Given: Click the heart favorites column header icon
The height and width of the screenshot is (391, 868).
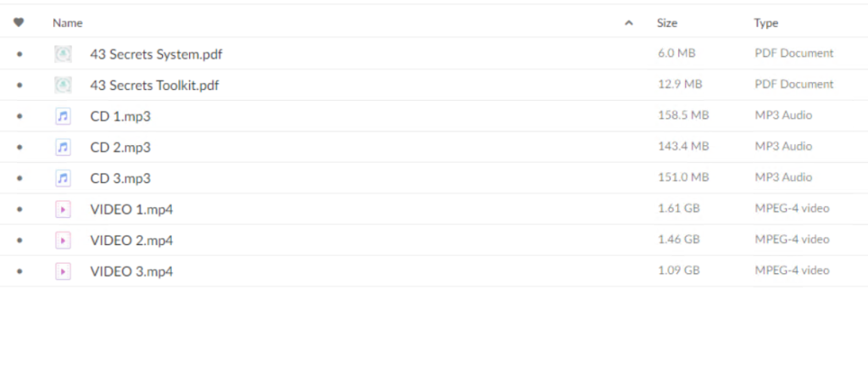Looking at the screenshot, I should [19, 23].
